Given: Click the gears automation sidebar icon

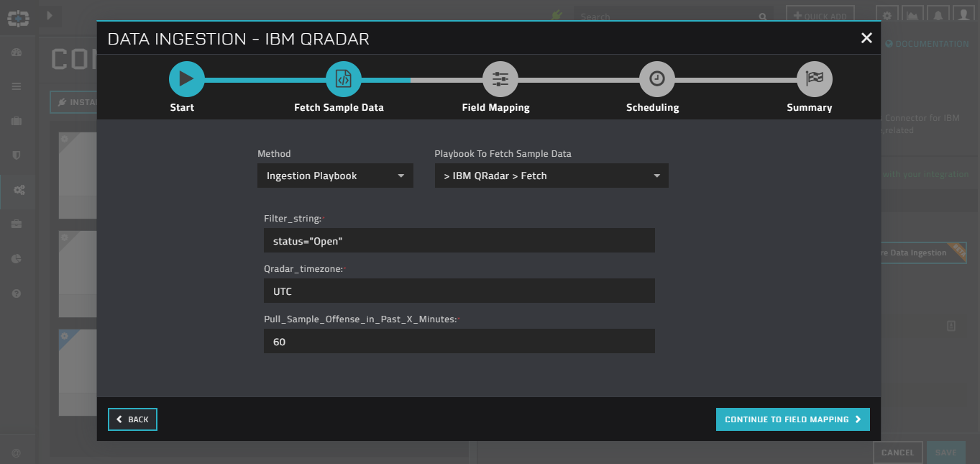Looking at the screenshot, I should [x=19, y=190].
